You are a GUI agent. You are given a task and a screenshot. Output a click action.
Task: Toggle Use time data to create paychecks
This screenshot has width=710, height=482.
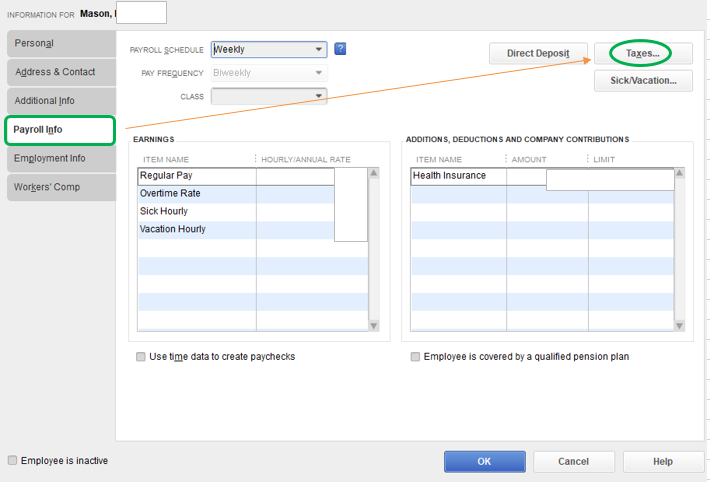[x=141, y=357]
